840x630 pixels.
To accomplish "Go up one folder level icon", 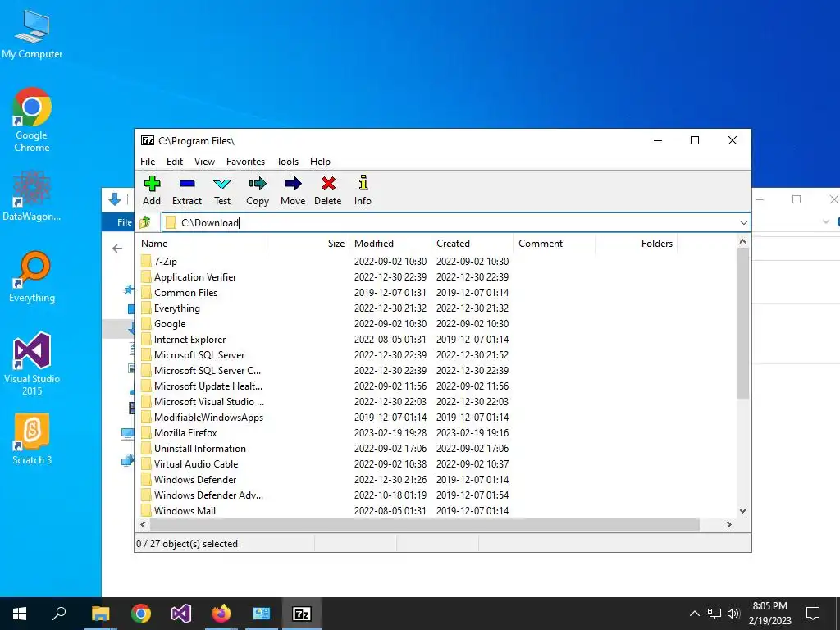I will 144,222.
